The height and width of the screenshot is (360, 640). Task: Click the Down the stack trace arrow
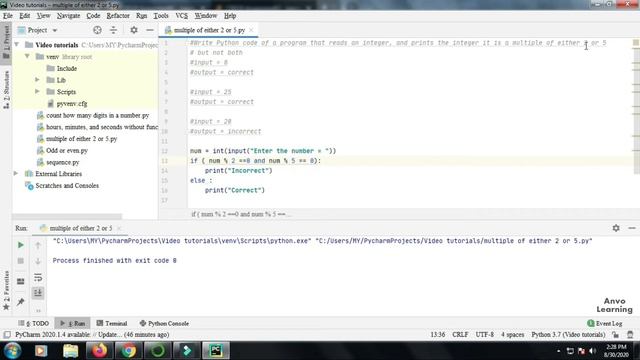point(38,261)
